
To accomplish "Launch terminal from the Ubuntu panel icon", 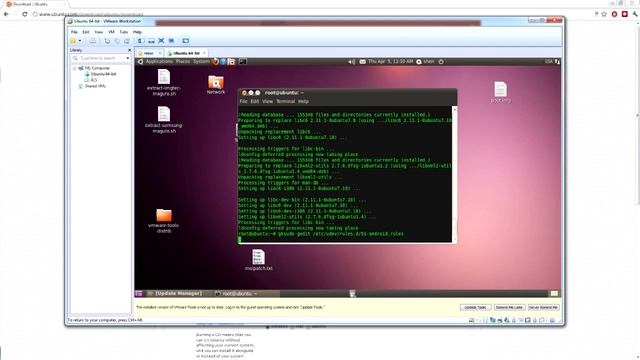I will [x=242, y=62].
